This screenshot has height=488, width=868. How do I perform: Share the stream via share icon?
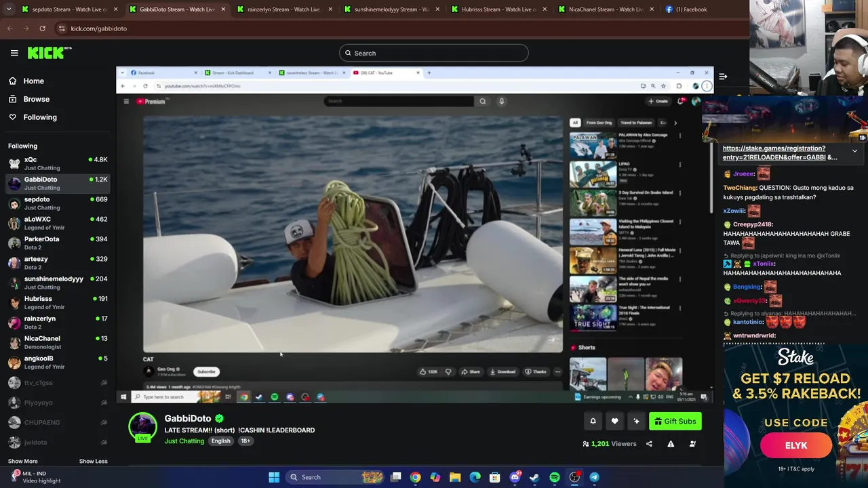tap(649, 444)
